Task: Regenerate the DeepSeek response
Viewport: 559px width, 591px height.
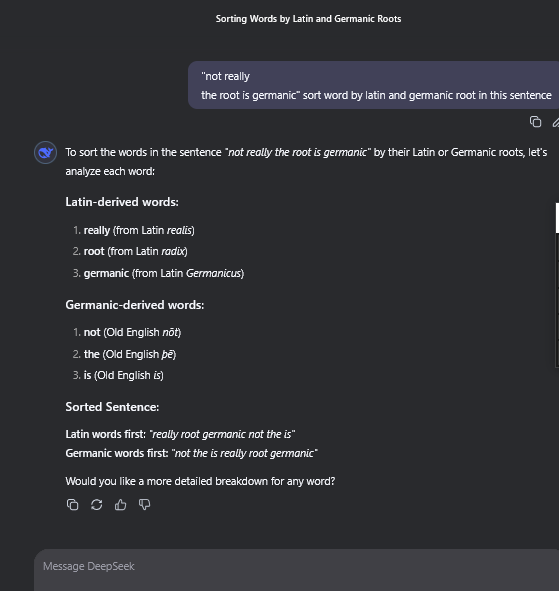Action: 96,504
